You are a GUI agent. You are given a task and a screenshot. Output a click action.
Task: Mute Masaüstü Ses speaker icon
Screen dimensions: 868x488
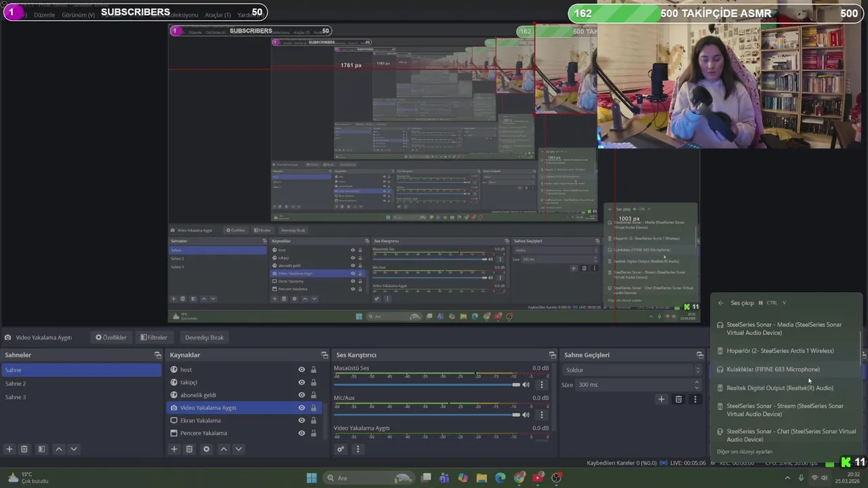[x=526, y=384]
